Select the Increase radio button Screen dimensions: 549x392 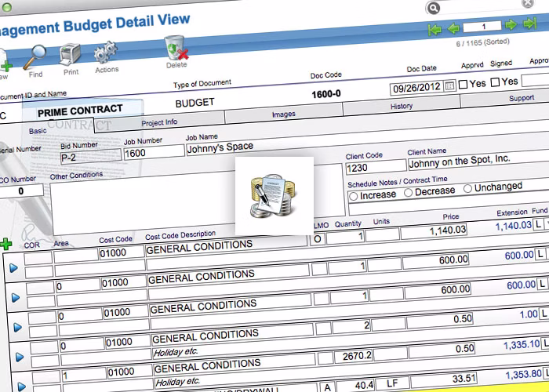(x=354, y=195)
